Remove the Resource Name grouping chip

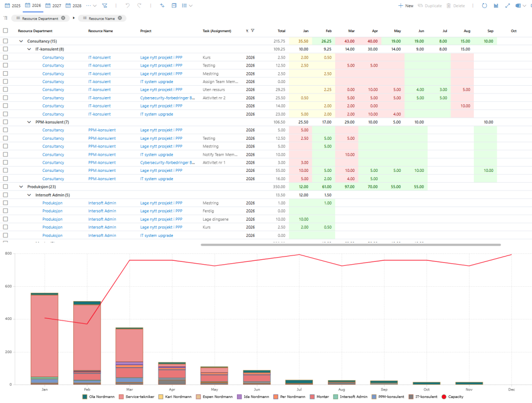pos(120,18)
